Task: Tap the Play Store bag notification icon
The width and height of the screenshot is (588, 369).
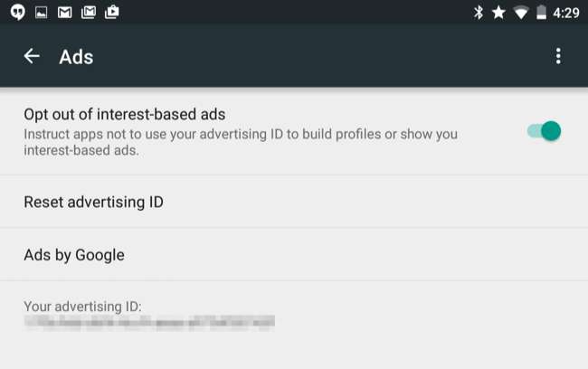Action: click(112, 13)
